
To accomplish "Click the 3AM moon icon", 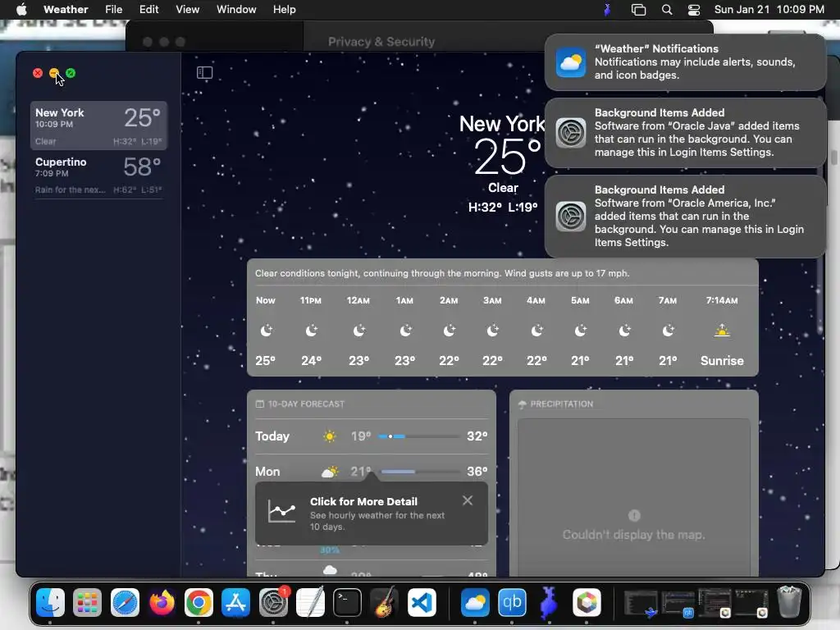I will coord(492,331).
